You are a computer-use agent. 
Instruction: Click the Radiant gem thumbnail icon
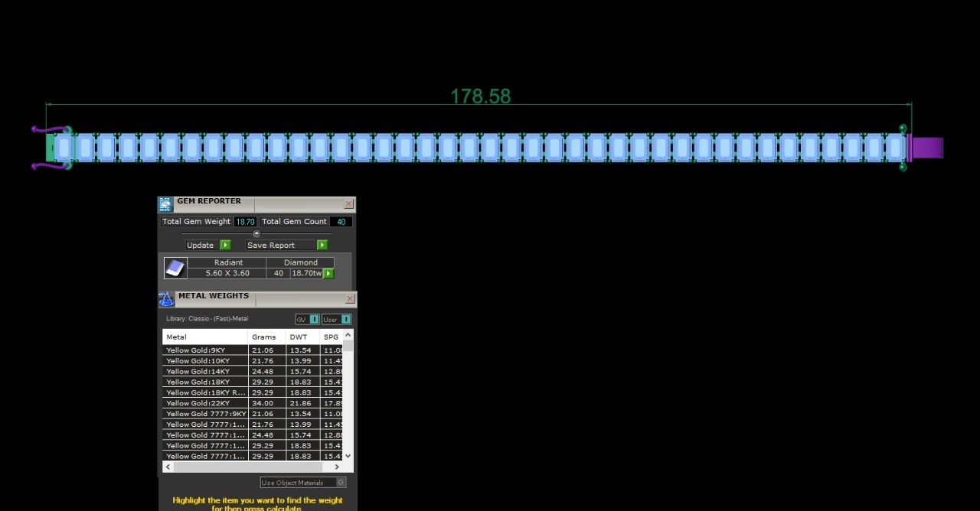[175, 268]
